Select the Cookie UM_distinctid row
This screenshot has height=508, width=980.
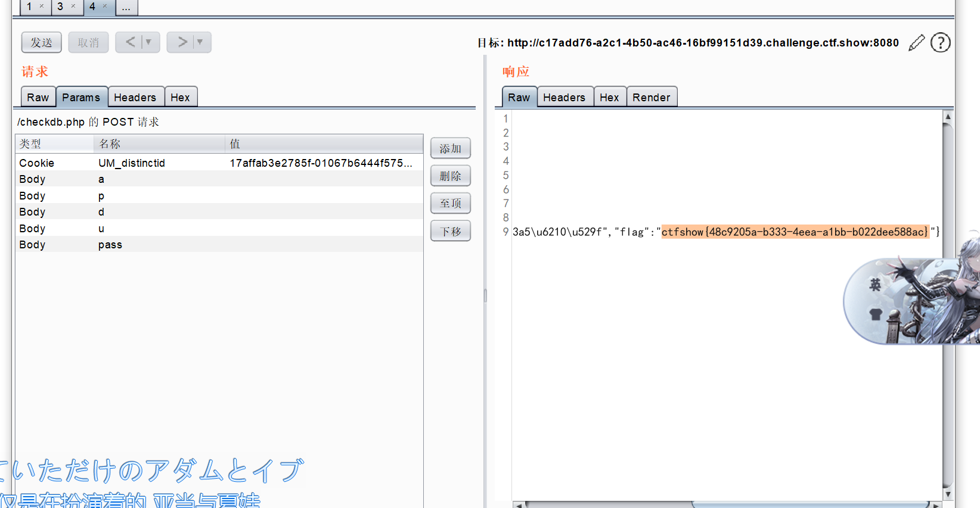pos(219,163)
